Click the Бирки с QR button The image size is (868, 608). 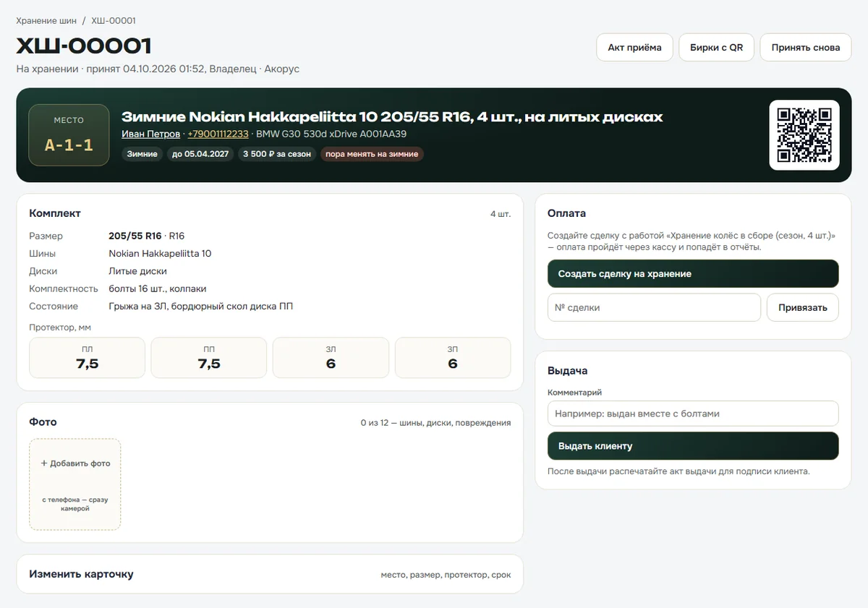pyautogui.click(x=716, y=48)
